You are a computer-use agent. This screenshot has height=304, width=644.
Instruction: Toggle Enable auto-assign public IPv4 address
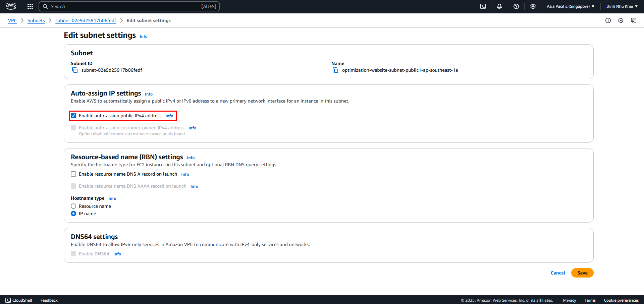pyautogui.click(x=73, y=116)
